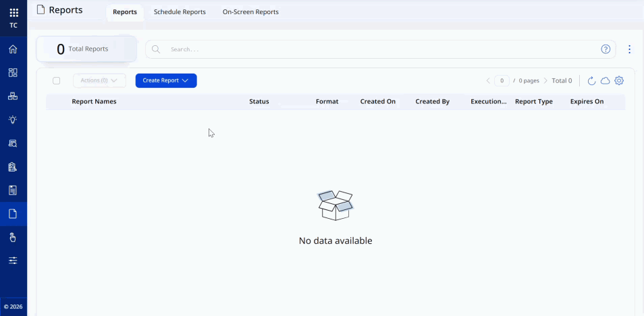
Task: Open the document list sidebar icon
Action: pyautogui.click(x=13, y=190)
